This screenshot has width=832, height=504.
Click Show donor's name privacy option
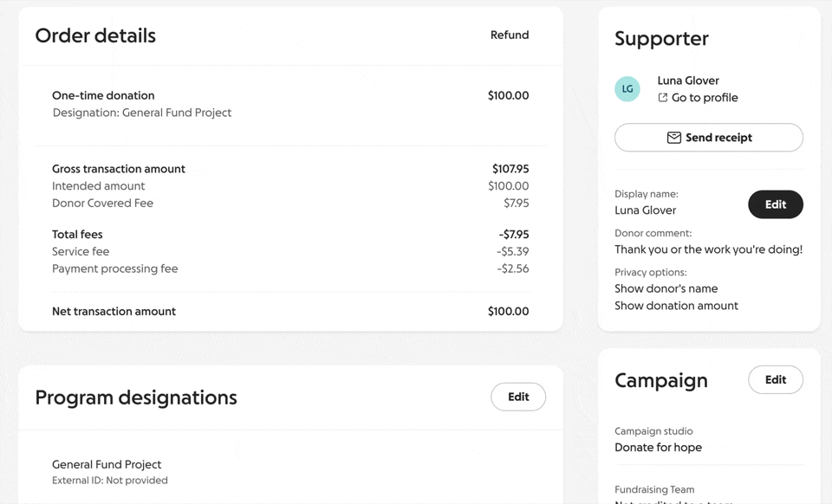coord(666,288)
